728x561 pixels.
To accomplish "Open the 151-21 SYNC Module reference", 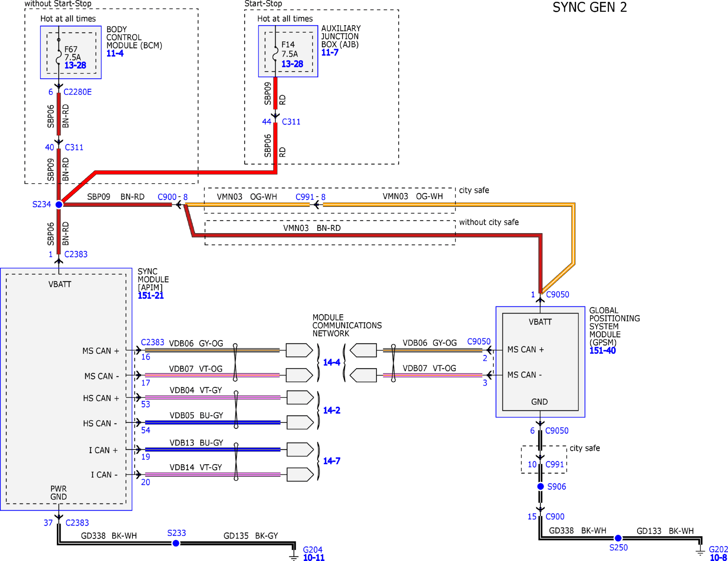I will [150, 296].
